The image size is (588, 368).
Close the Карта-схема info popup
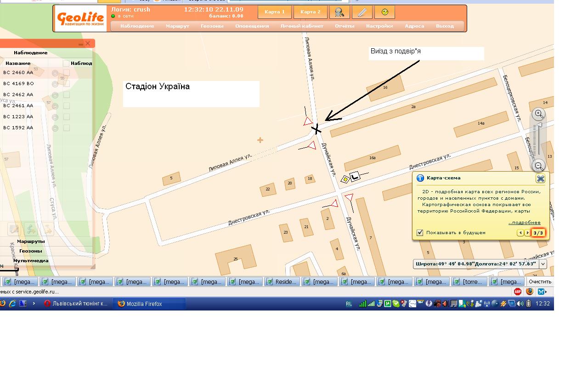click(540, 178)
